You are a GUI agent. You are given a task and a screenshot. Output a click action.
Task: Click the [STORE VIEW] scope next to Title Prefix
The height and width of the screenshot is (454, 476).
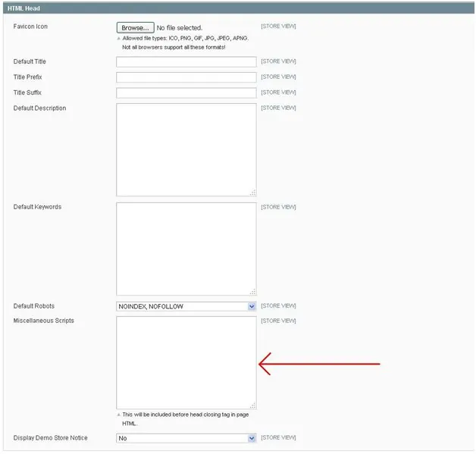click(x=278, y=77)
